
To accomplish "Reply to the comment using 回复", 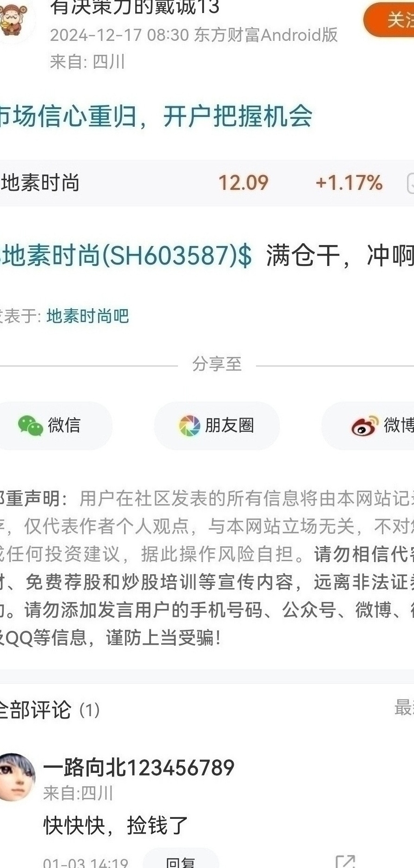I will point(180,862).
